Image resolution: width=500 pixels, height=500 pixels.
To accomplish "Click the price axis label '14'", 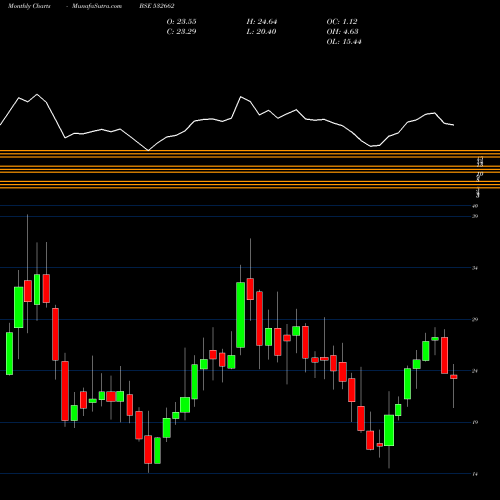I will [x=475, y=474].
